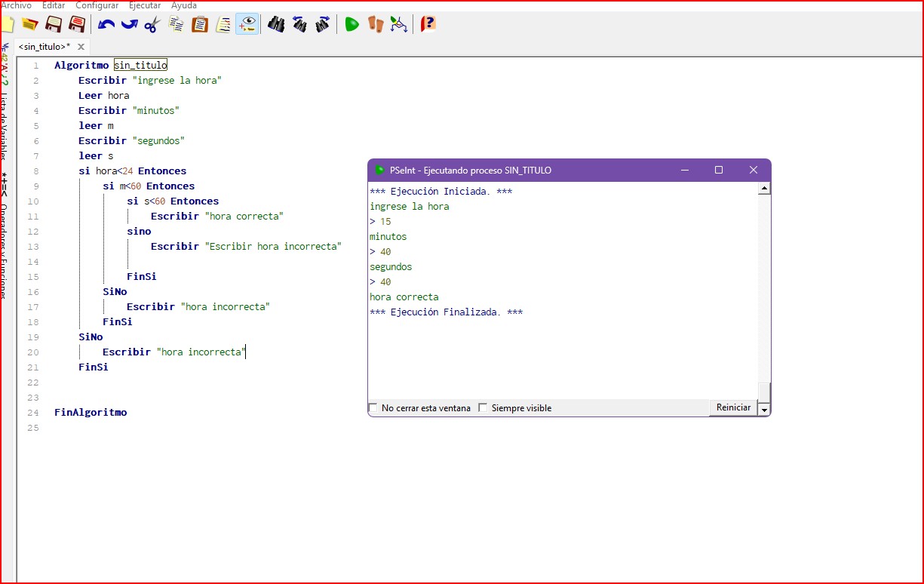
Task: Click the output window scrollbar down arrow
Action: [764, 410]
